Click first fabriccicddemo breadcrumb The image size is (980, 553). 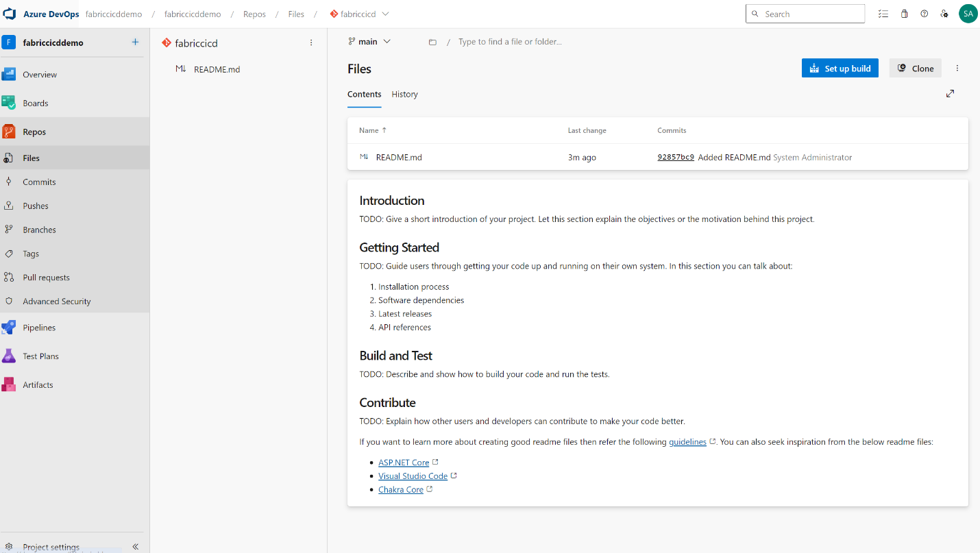[x=114, y=14]
